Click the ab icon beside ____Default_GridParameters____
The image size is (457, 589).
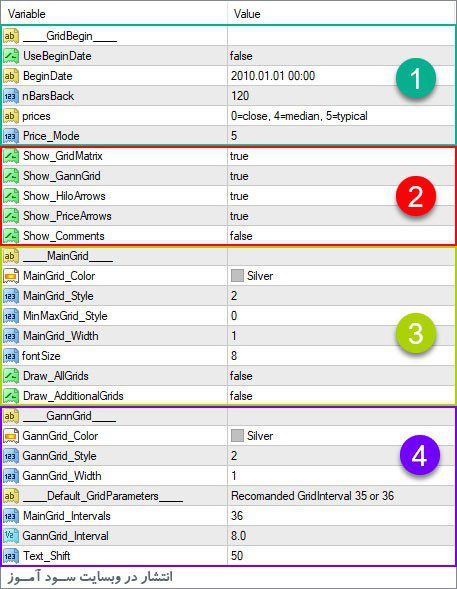point(11,496)
